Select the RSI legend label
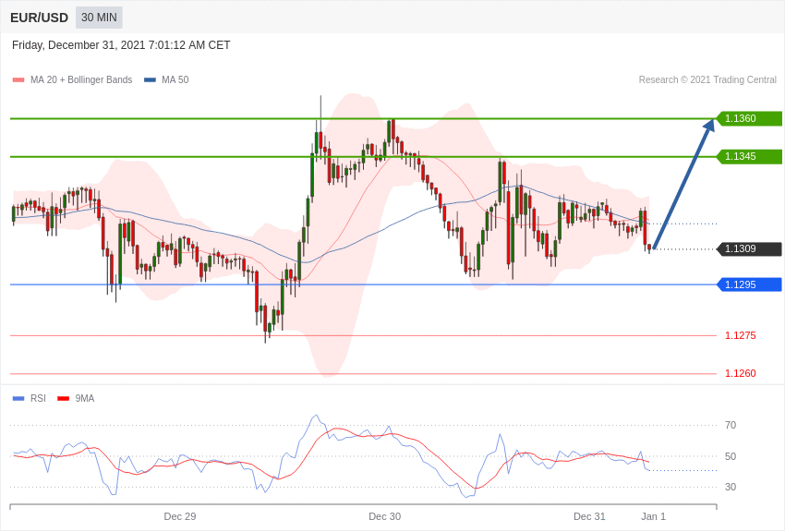The width and height of the screenshot is (785, 532). (x=38, y=398)
